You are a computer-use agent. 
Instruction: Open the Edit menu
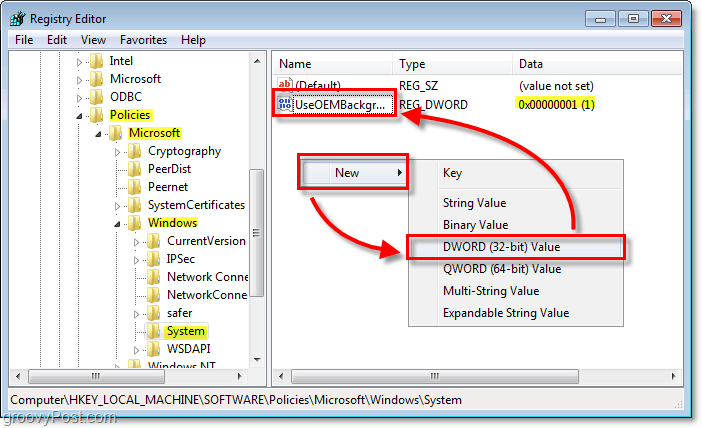click(57, 40)
